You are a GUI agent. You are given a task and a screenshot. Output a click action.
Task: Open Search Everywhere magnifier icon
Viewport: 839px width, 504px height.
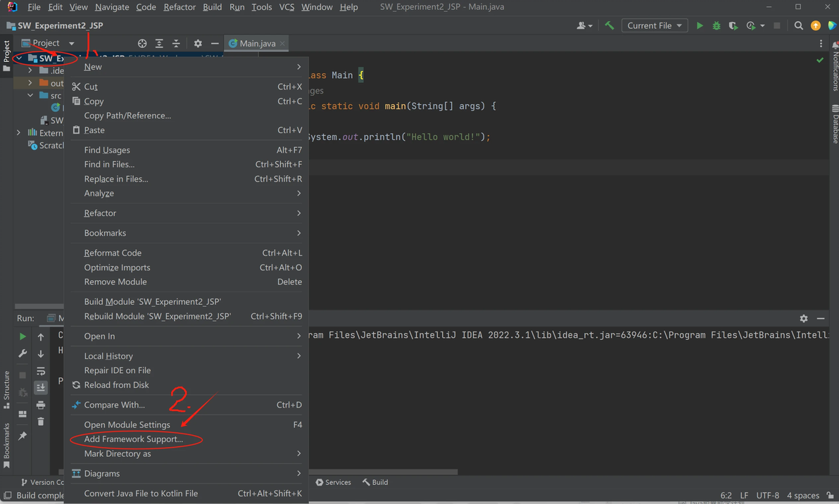pos(798,26)
